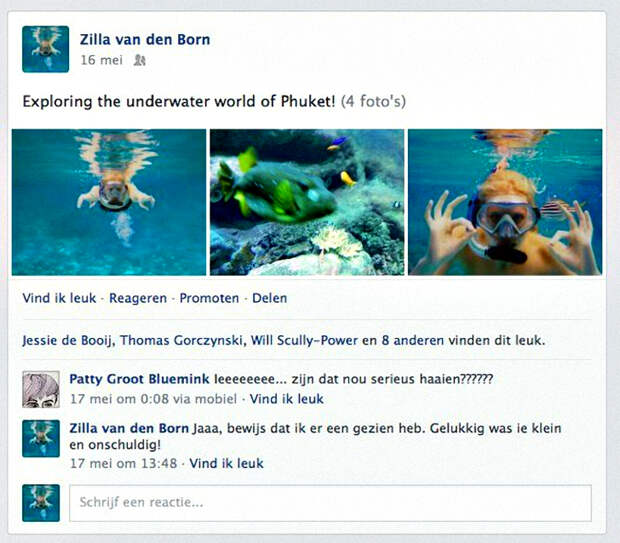The height and width of the screenshot is (543, 620).
Task: Open the diver with OK hand signs photo
Action: pos(505,202)
